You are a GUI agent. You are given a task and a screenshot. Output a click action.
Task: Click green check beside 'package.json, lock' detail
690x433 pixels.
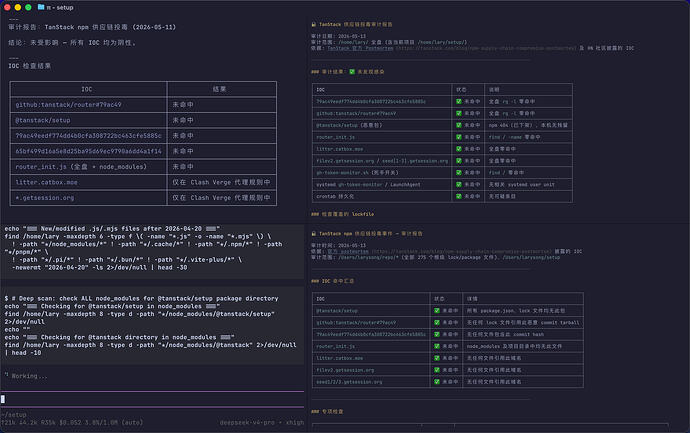point(437,310)
